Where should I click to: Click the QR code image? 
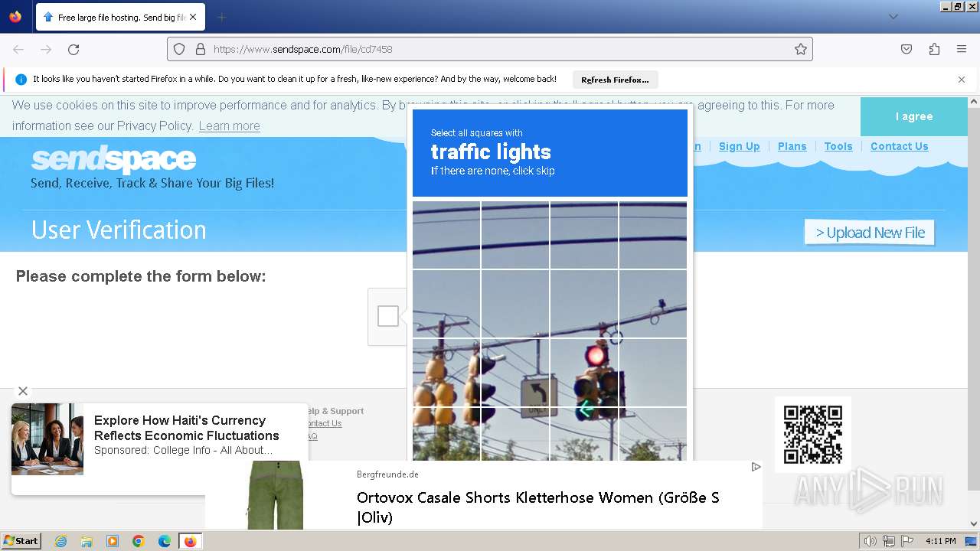812,434
